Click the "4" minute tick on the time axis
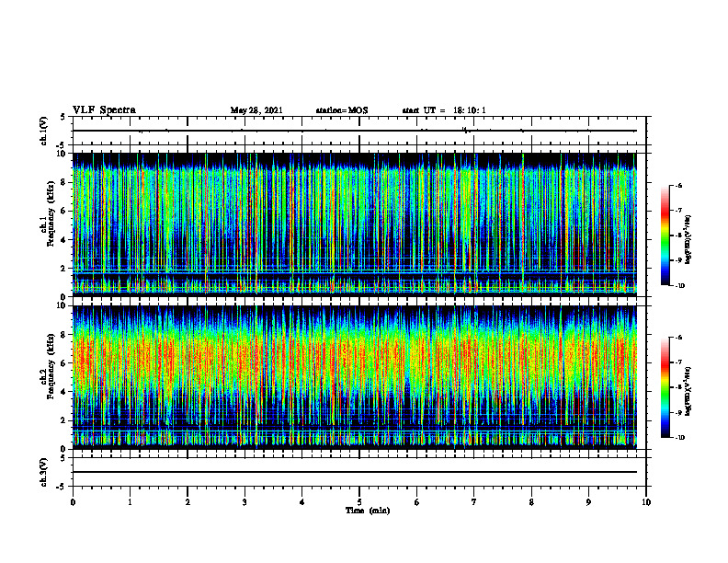Screen dimensions: 728x563 coord(302,502)
